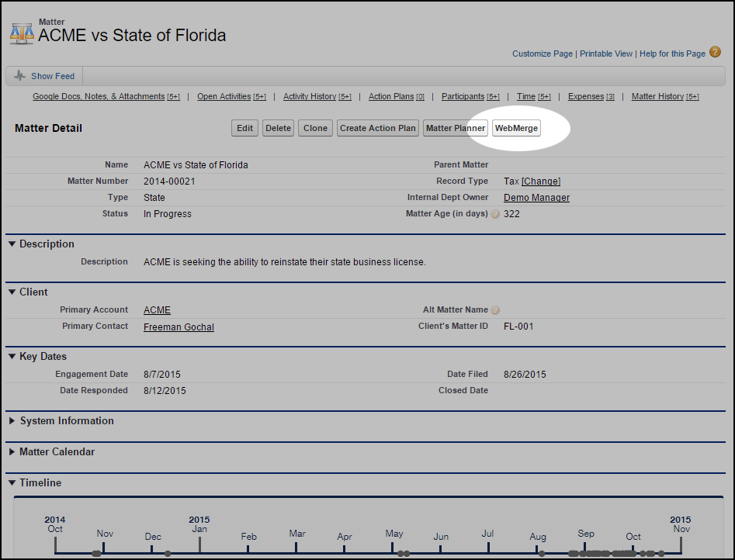Open the ACME primary account link
The image size is (735, 560).
tap(157, 310)
